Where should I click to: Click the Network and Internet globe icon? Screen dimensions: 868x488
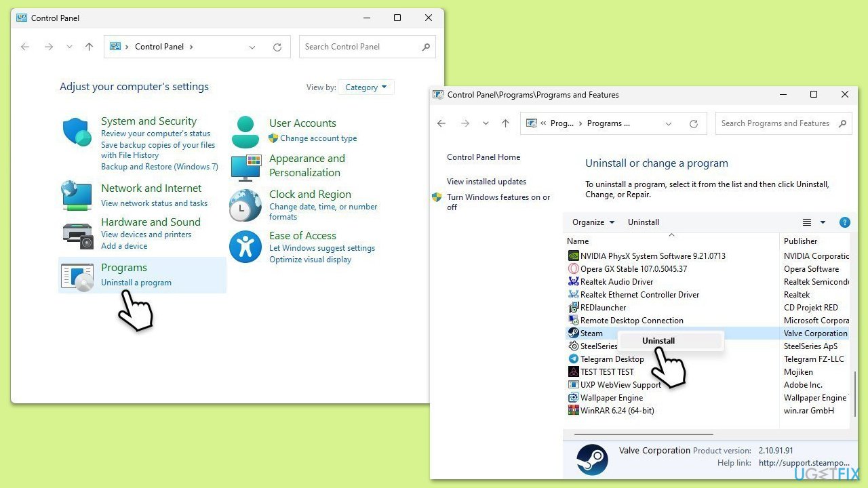[x=77, y=195]
